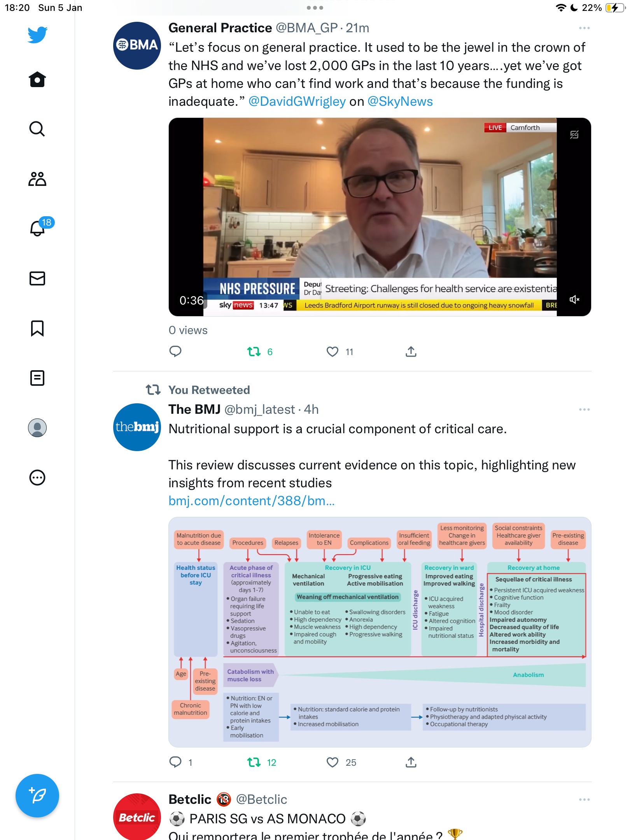The height and width of the screenshot is (840, 630).
Task: Share the General Practice tweet
Action: pos(411,352)
